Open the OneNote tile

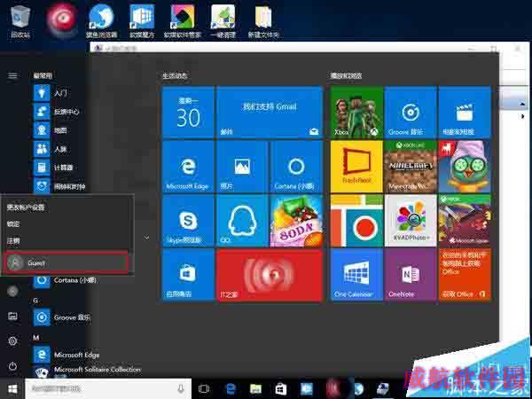click(411, 275)
